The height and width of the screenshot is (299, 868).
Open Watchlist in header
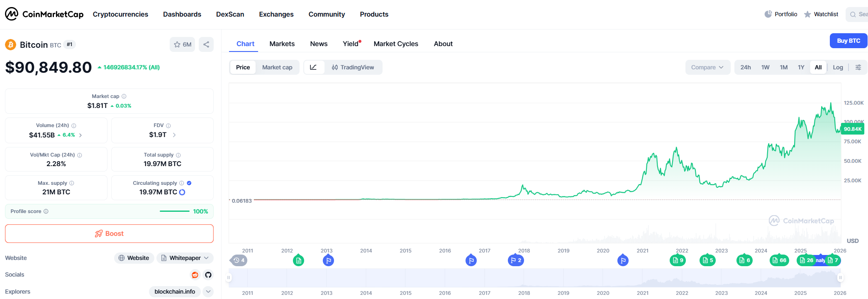pyautogui.click(x=821, y=14)
